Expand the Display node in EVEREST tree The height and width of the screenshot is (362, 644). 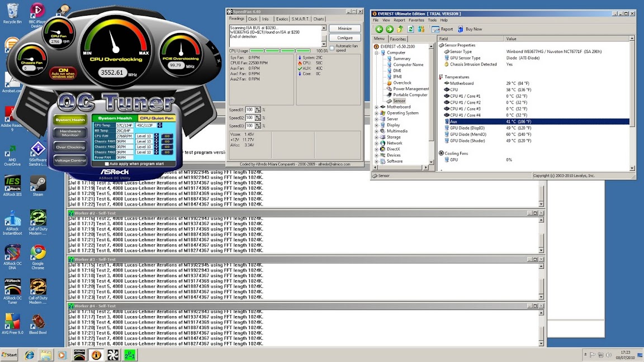tap(376, 125)
